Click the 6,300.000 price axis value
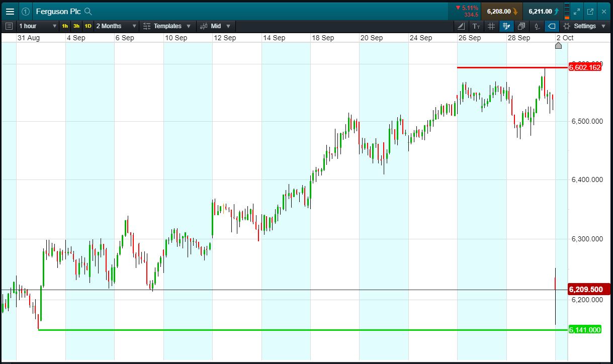Screen dimensions: 613x364 click(x=587, y=239)
